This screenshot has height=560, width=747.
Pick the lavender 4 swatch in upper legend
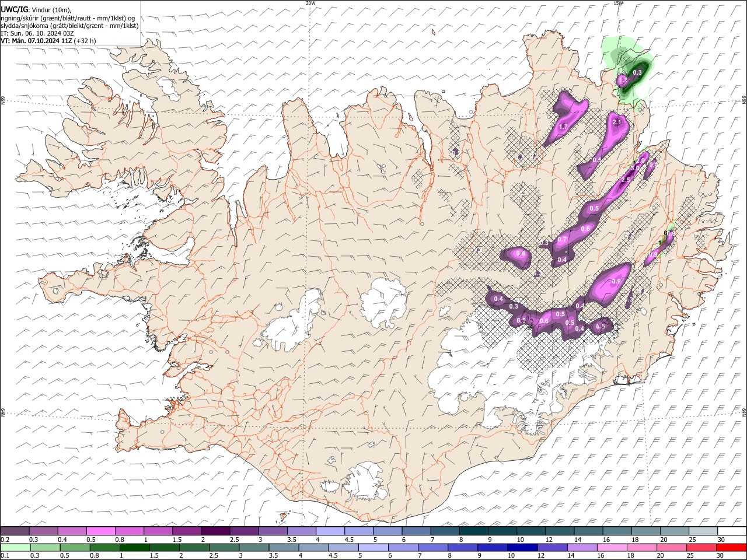330,531
